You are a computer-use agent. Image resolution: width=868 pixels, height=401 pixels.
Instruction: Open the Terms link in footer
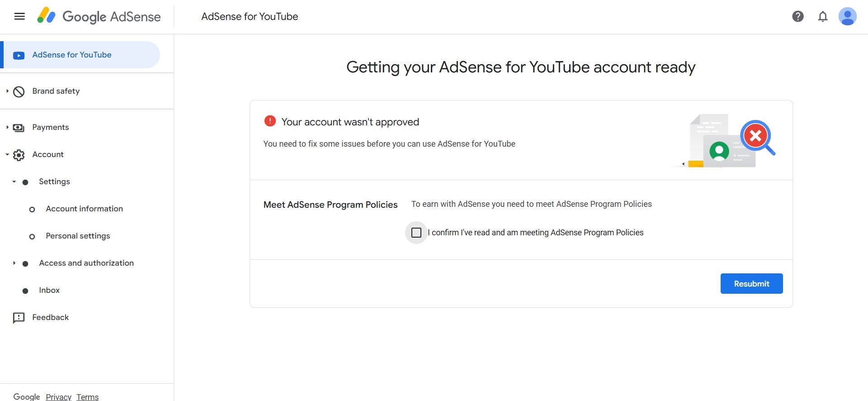(x=87, y=397)
